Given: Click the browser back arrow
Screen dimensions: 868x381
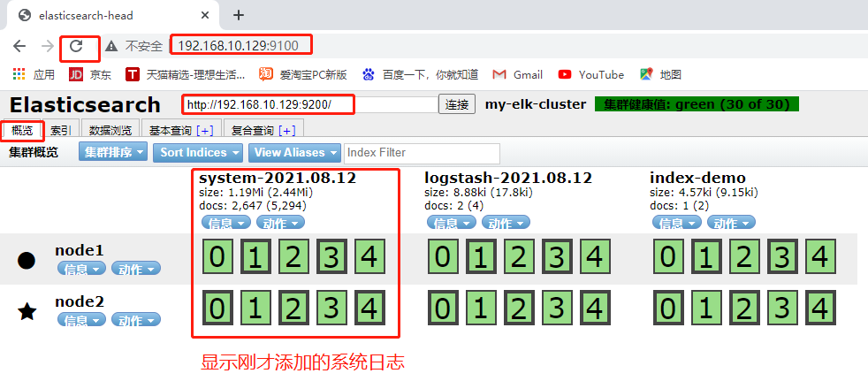Looking at the screenshot, I should (x=19, y=46).
